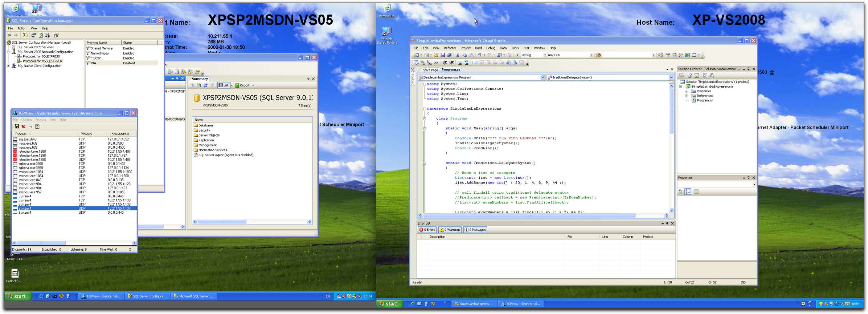
Task: Toggle the 0 Errors filter
Action: point(427,230)
